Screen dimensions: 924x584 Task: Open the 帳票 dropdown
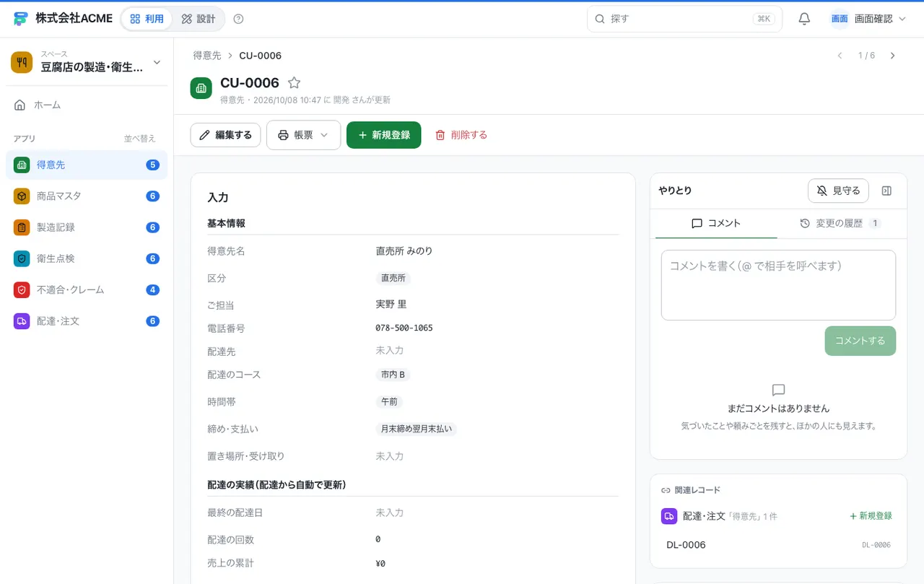point(303,135)
